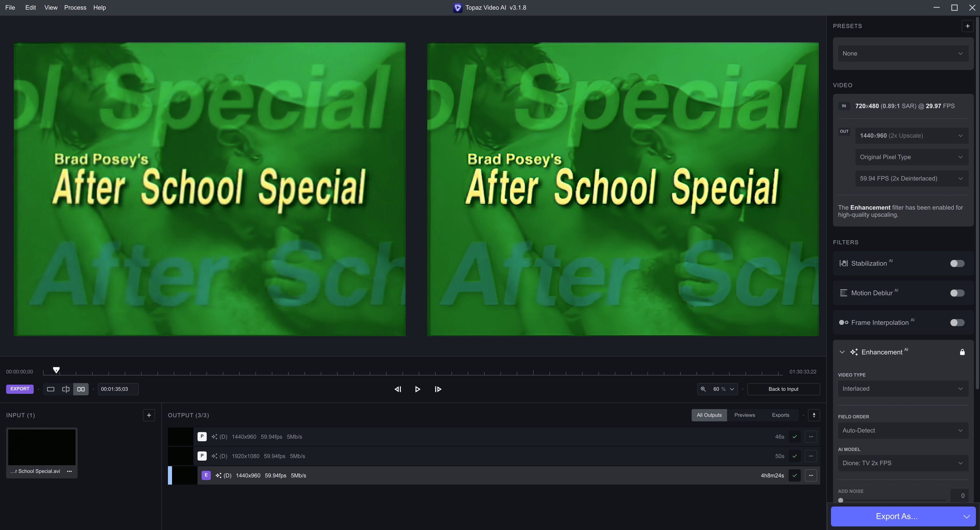Click the timecode field 00:01:35;03

(118, 389)
